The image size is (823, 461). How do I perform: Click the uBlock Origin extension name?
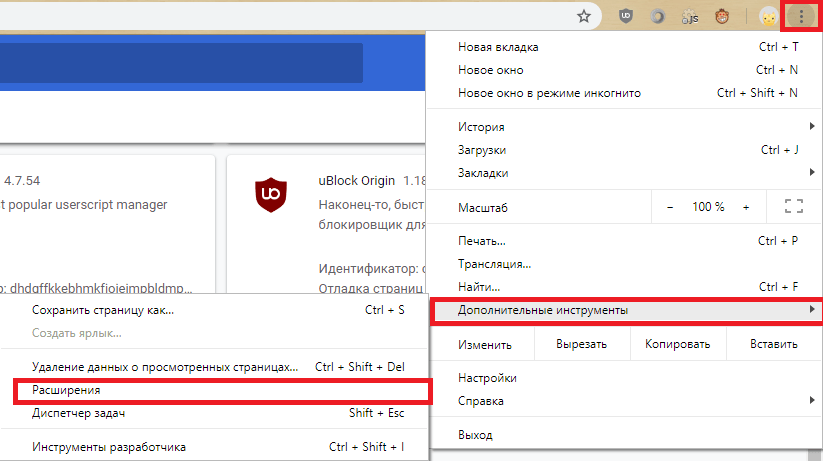pos(356,181)
